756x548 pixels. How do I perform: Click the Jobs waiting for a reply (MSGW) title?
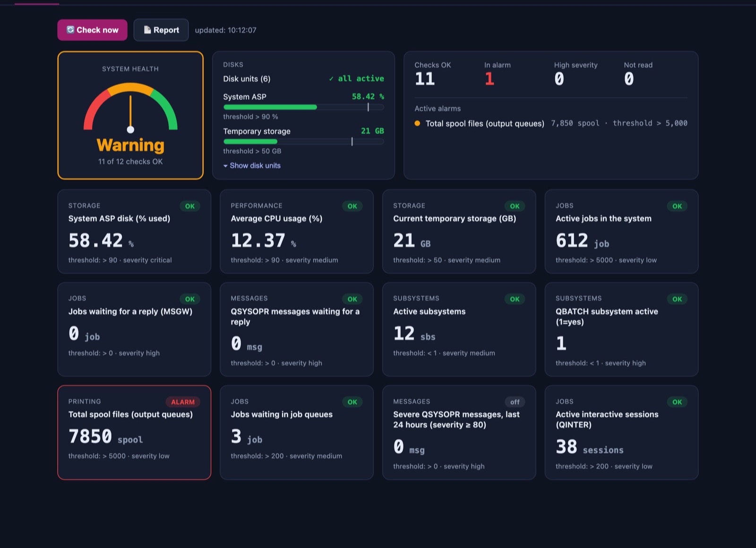tap(130, 312)
